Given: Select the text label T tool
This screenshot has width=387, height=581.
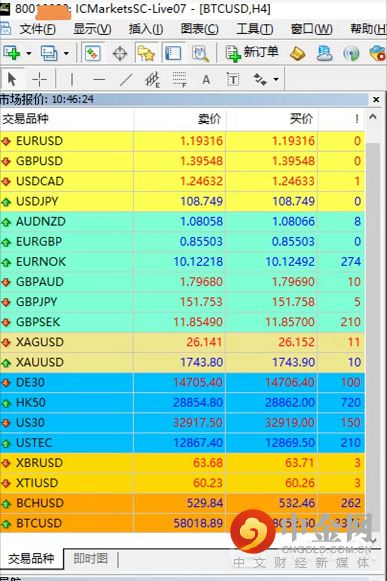Looking at the screenshot, I should (233, 79).
